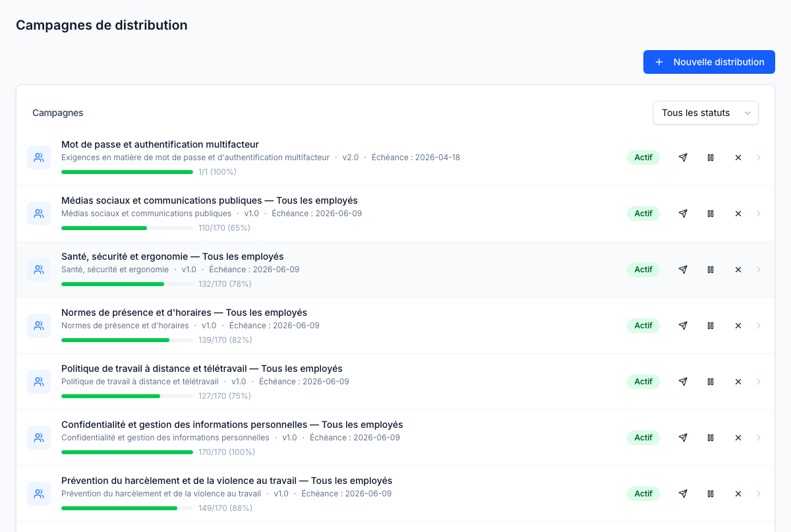Click the group icon for Santé, sécurité campaign
The width and height of the screenshot is (791, 532).
pos(39,270)
